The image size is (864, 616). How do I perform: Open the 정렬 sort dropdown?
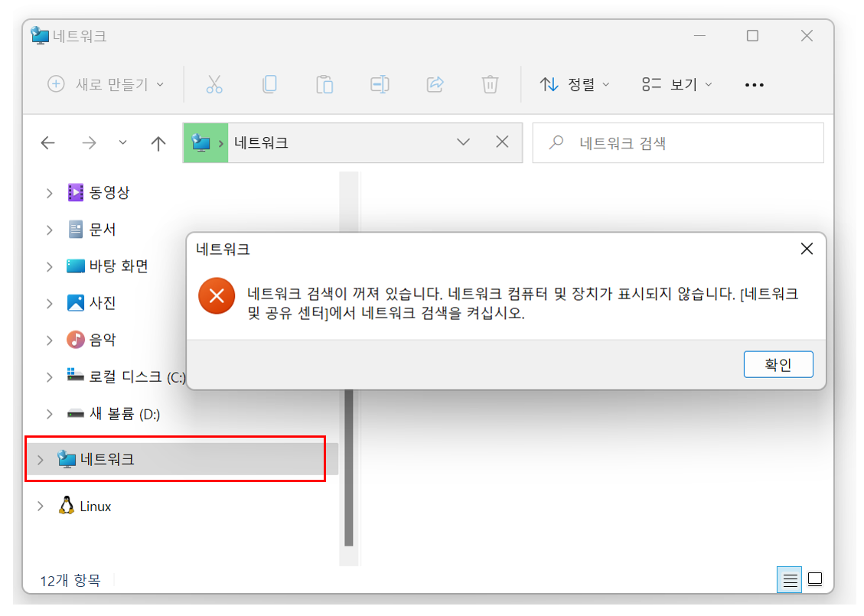point(575,84)
